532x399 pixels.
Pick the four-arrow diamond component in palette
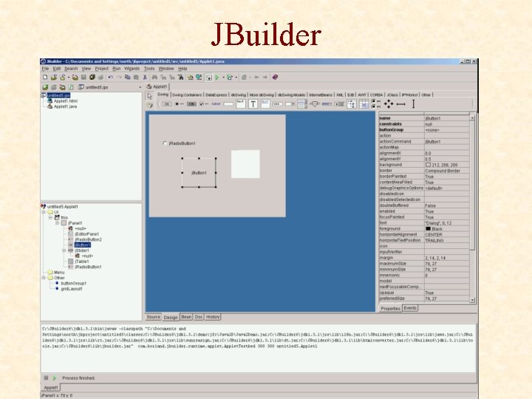tap(389, 104)
